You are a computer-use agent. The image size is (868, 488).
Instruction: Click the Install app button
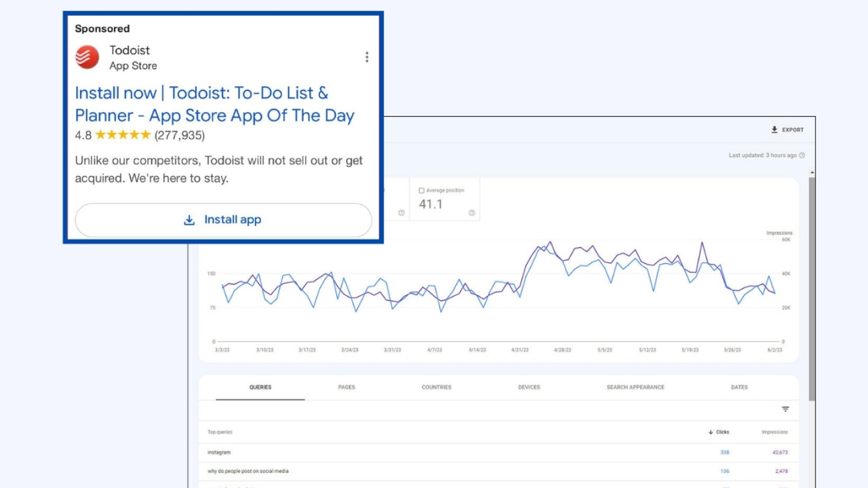[x=223, y=220]
